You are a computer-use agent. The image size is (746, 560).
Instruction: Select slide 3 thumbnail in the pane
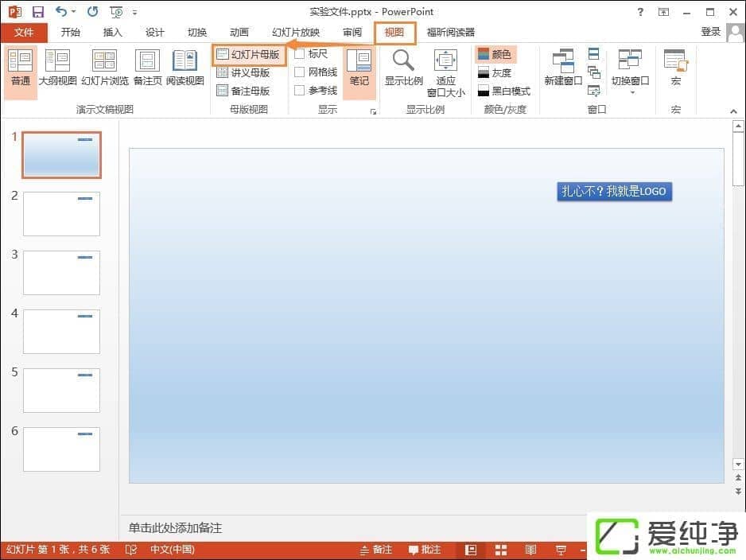[61, 272]
